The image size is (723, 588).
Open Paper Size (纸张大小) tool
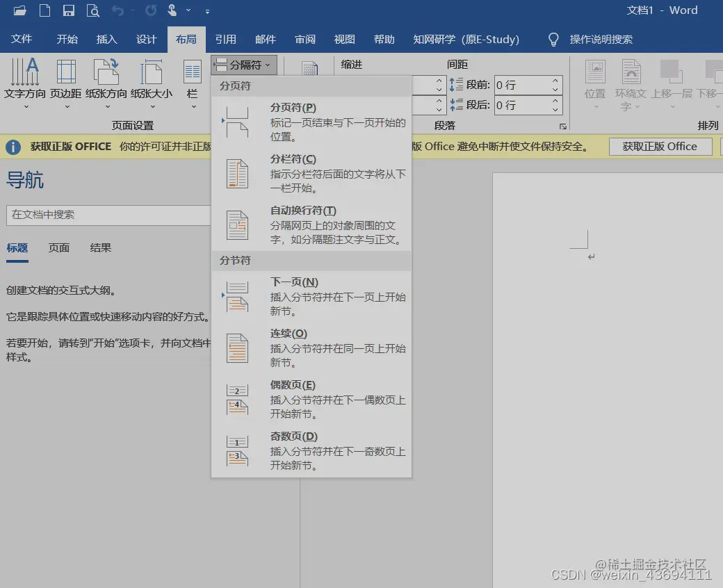[x=152, y=83]
